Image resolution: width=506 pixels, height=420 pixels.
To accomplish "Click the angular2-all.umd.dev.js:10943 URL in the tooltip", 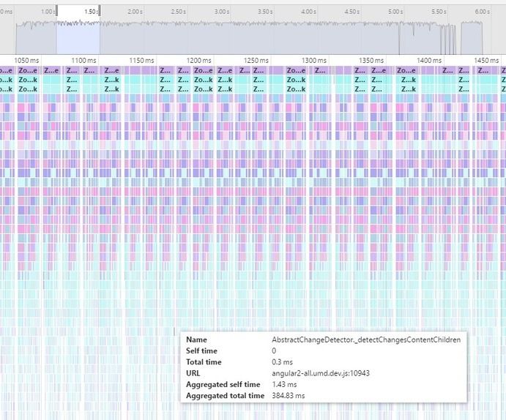I will point(321,373).
